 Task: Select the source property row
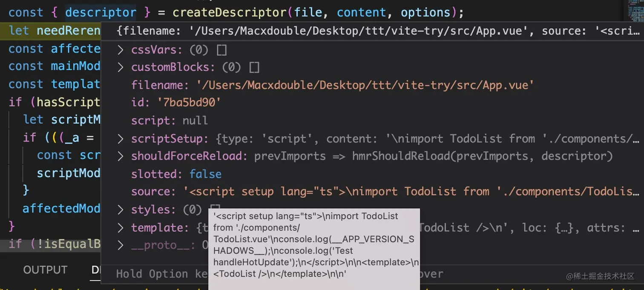tap(385, 192)
